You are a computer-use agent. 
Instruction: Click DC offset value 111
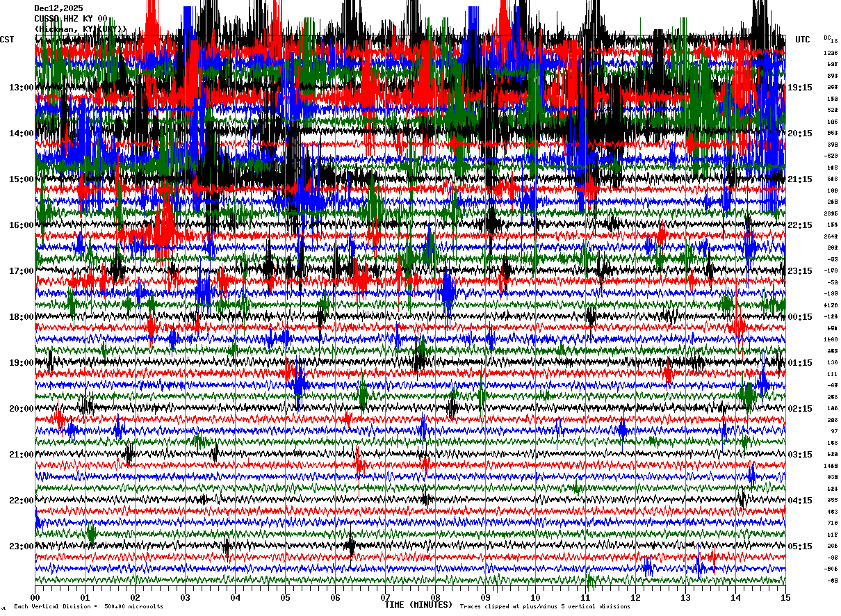[832, 374]
